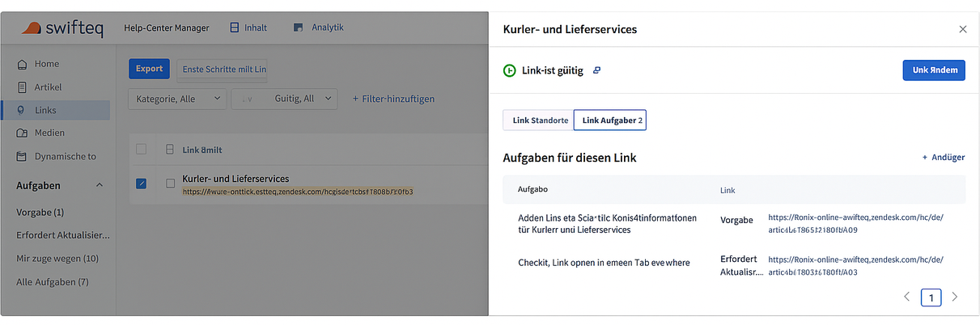This screenshot has height=325, width=980.
Task: Click highlighted URL under Kurler- und Lieferservices
Action: click(298, 192)
